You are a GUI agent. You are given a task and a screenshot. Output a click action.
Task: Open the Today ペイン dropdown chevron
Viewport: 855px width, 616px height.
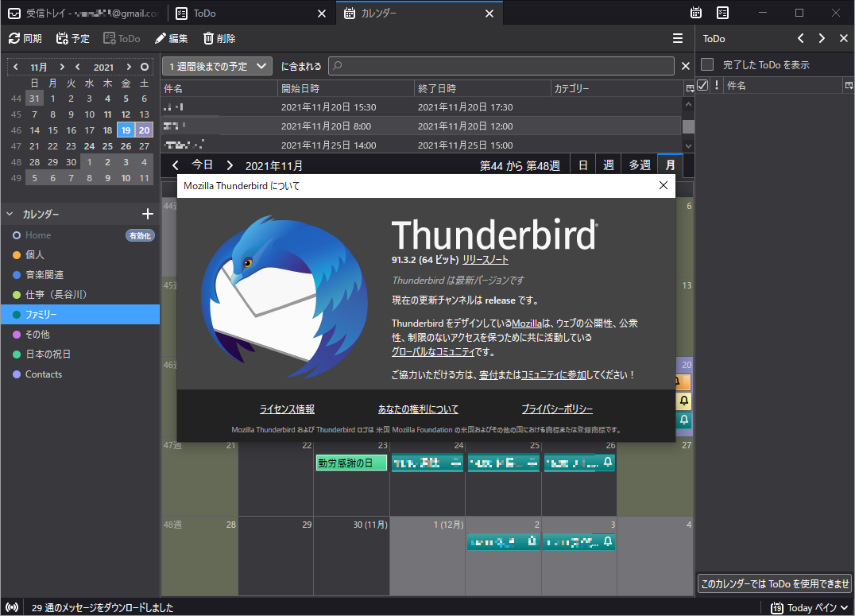pos(844,606)
